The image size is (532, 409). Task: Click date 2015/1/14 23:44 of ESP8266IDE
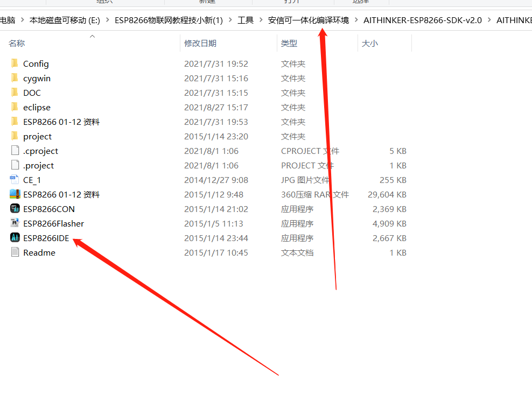[216, 238]
